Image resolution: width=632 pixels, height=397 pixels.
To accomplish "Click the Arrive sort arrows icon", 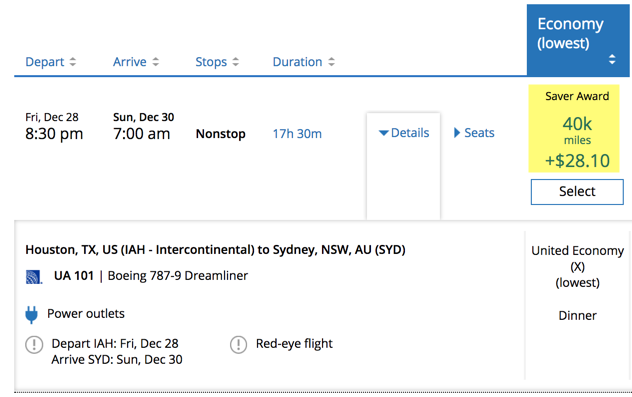I will pos(156,62).
